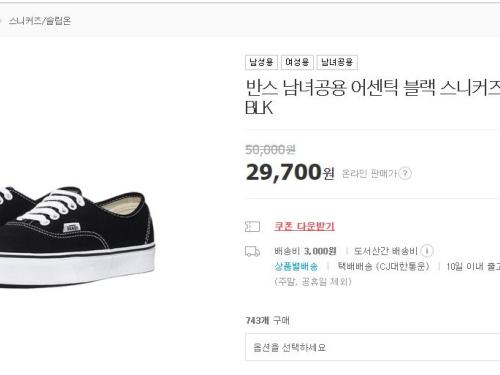Viewport: 500px width, 375px height.
Task: Expand the 옵션을 선택하세요 dropdown
Action: click(372, 347)
